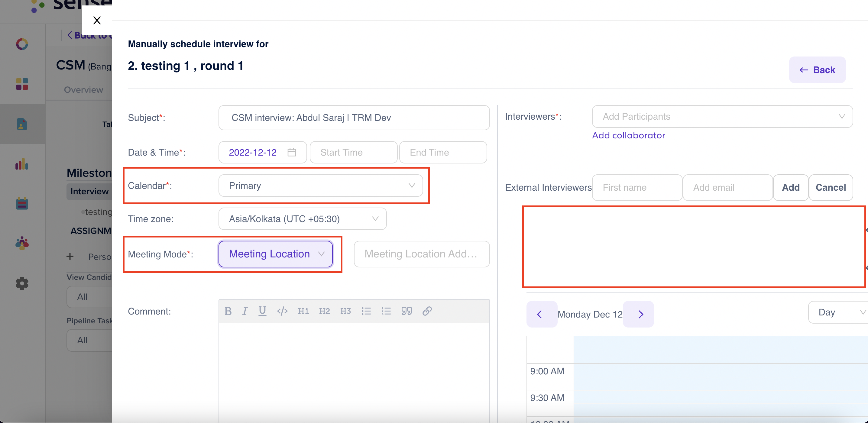The width and height of the screenshot is (868, 423).
Task: Open the analytics bar chart icon in sidebar
Action: point(22,164)
